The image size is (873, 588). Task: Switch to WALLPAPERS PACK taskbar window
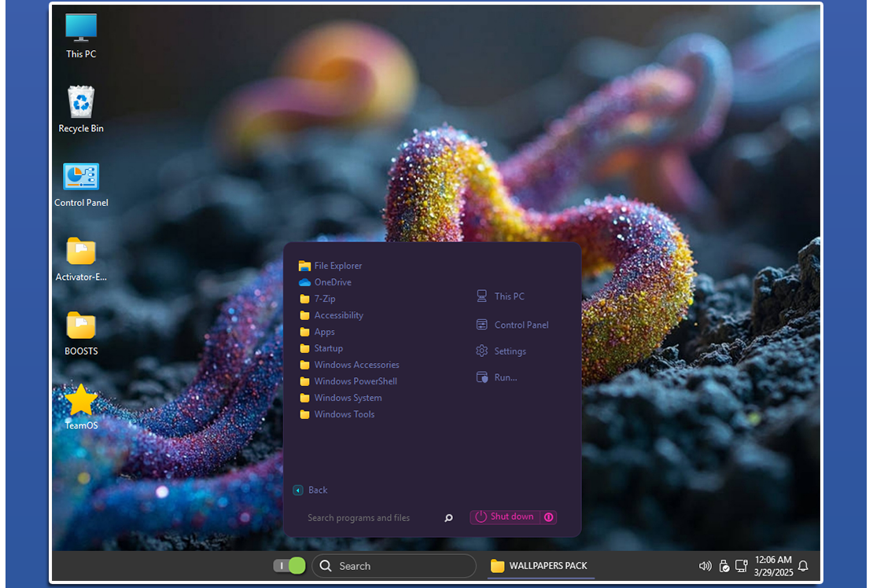click(x=540, y=566)
